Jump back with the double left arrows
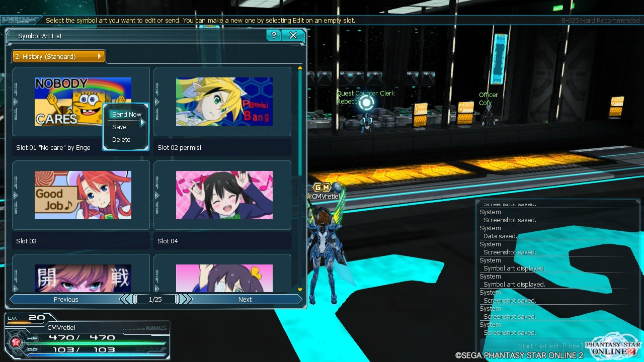The image size is (644, 362). coord(125,300)
